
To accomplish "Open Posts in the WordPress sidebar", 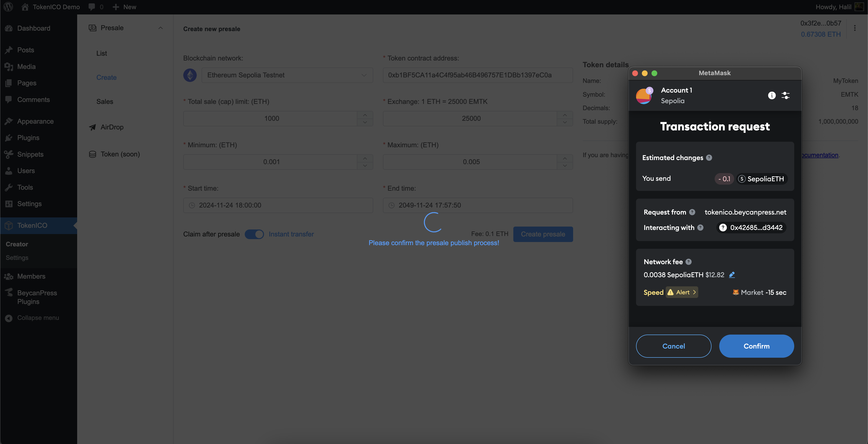I will point(26,50).
